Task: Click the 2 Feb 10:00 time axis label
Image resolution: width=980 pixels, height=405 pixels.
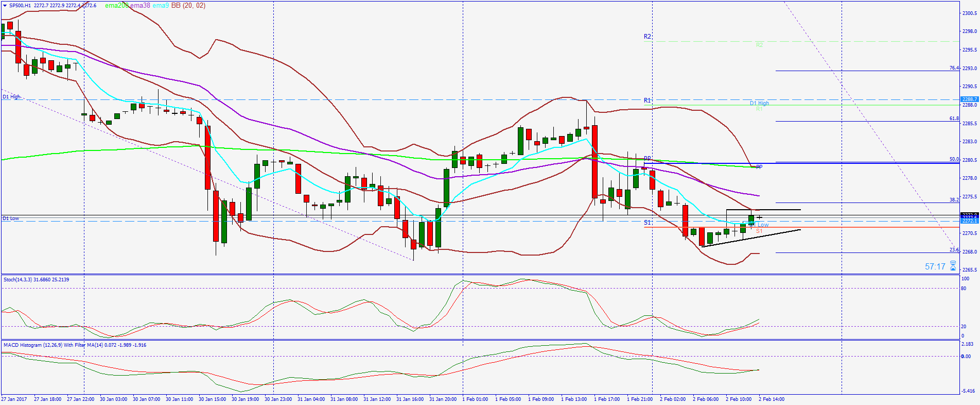Action: point(739,399)
